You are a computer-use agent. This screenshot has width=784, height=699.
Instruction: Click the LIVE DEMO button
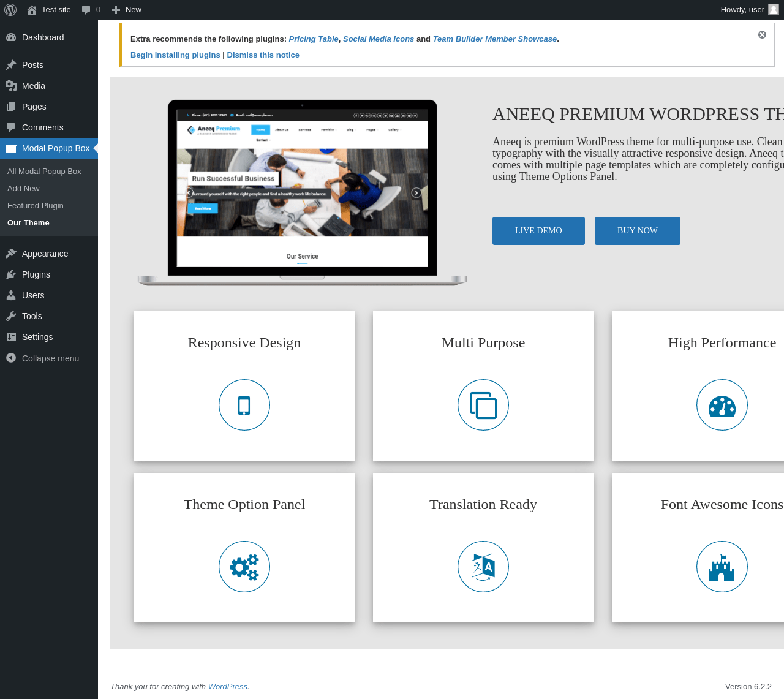[538, 231]
